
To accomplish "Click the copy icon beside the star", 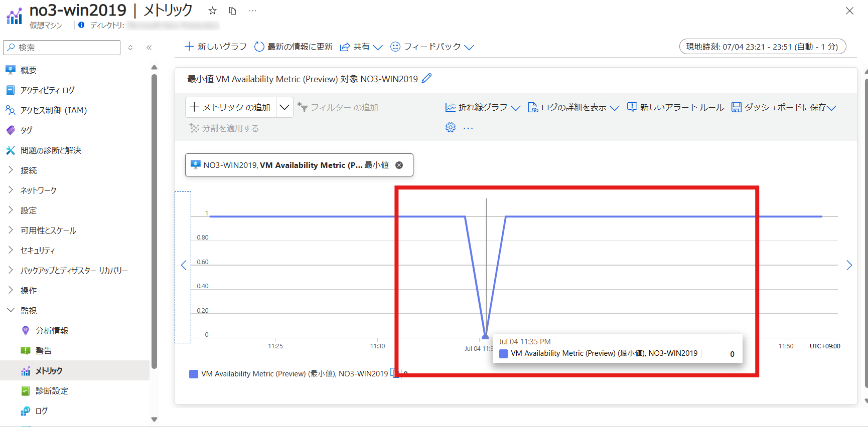I will [x=232, y=11].
